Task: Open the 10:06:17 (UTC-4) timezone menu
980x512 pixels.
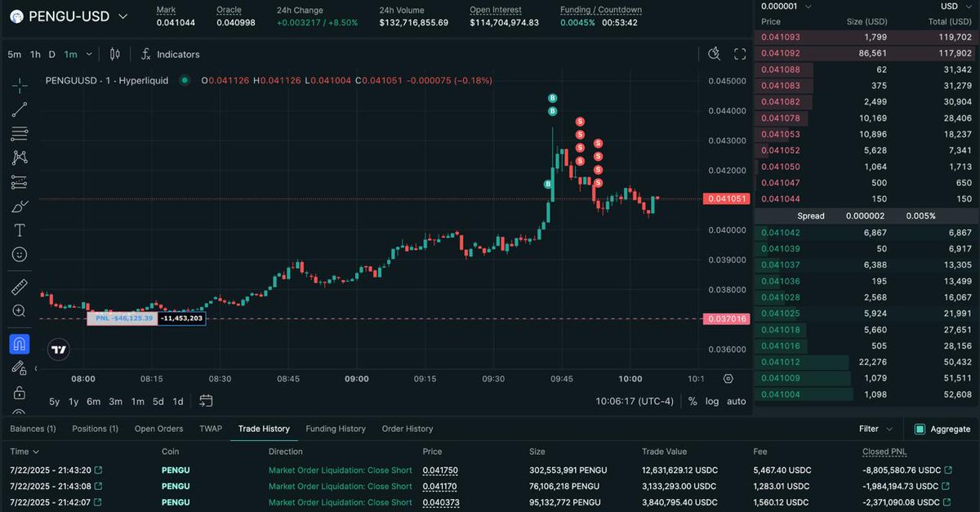Action: click(635, 401)
